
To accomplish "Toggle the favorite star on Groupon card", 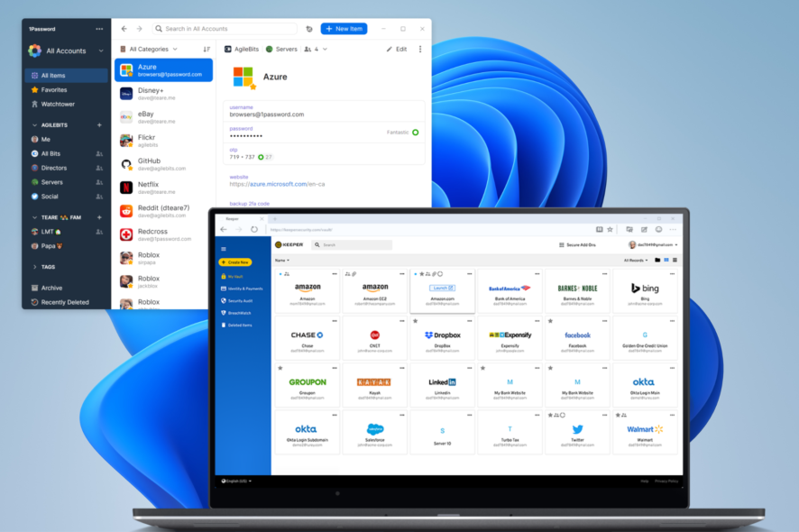I will pos(280,368).
